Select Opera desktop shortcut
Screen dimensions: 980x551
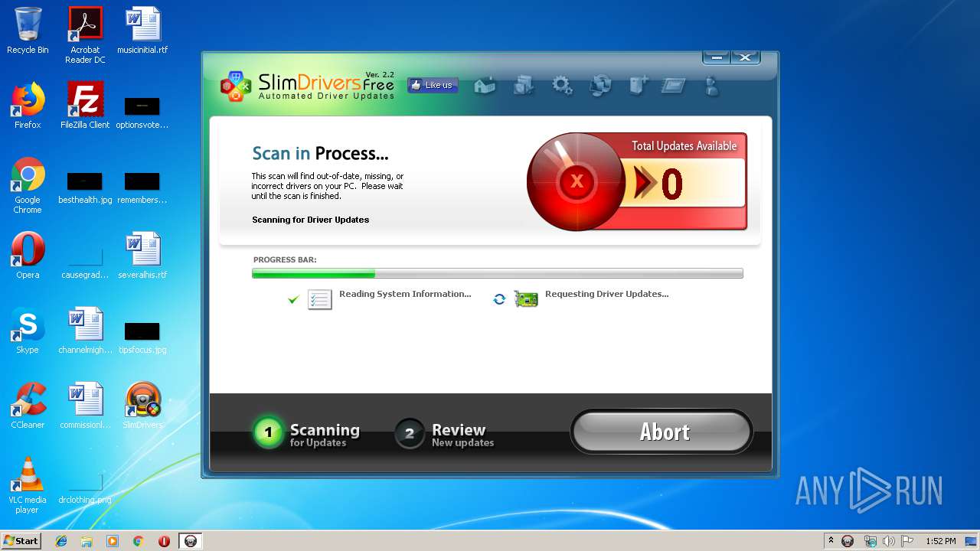click(28, 256)
